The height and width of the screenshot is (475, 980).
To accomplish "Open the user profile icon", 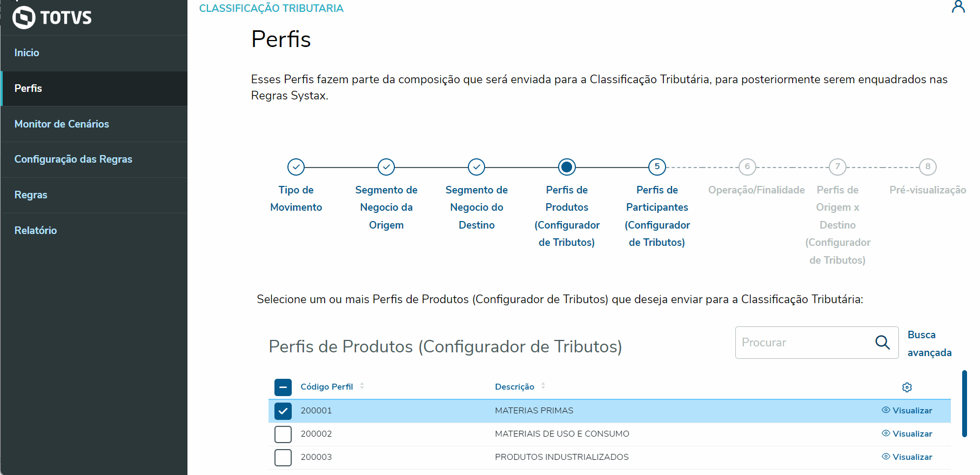I will click(958, 7).
